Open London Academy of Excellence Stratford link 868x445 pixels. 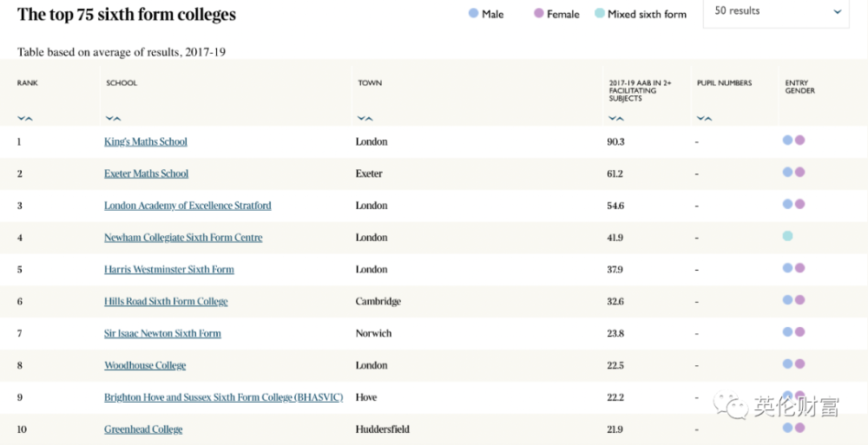click(x=187, y=206)
